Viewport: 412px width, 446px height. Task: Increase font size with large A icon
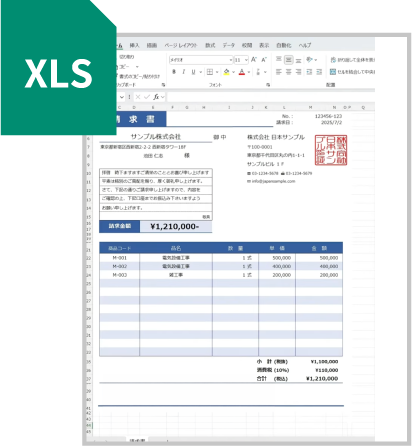point(254,60)
